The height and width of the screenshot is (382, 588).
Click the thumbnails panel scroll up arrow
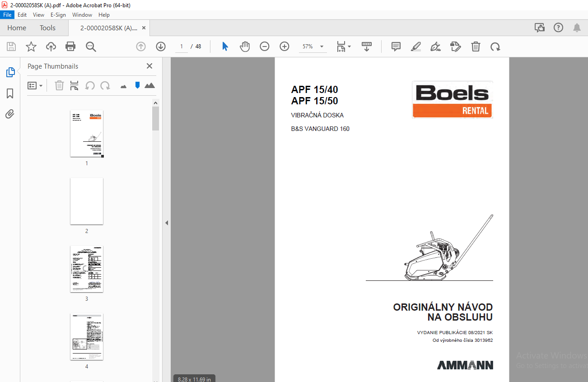click(155, 102)
